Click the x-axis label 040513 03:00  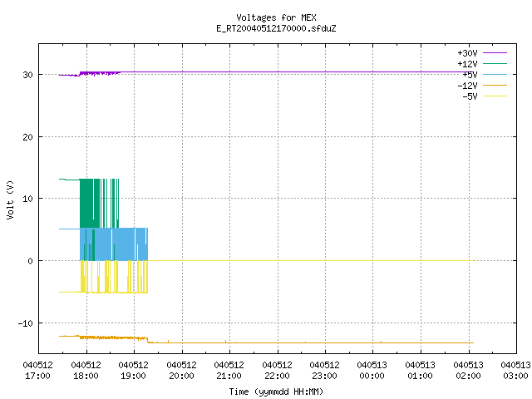pyautogui.click(x=515, y=370)
